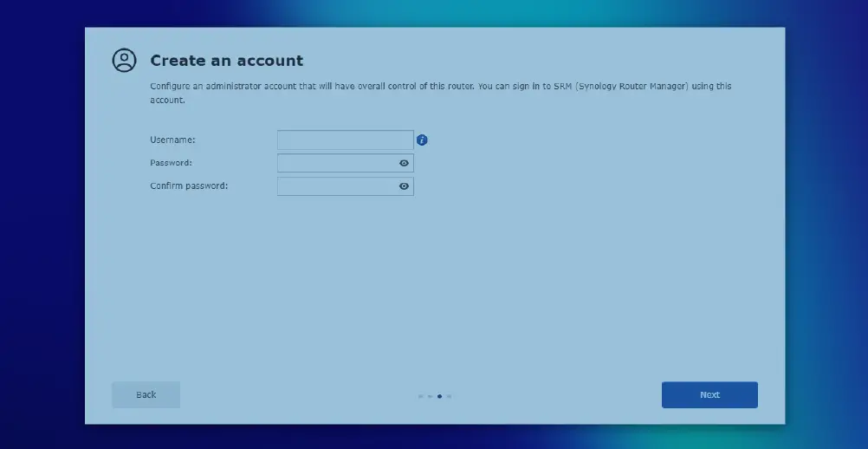Click the 'Confirm password:' label
868x449 pixels.
point(189,186)
